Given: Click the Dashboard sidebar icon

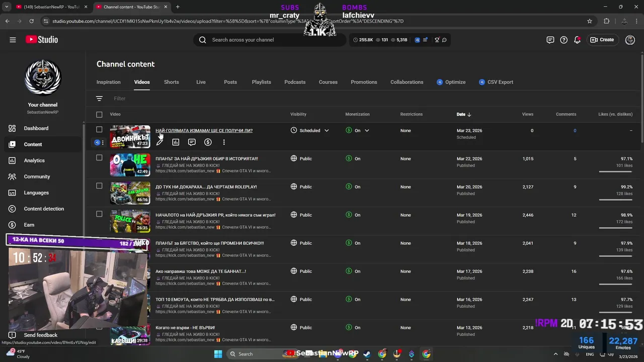Looking at the screenshot, I should [x=12, y=128].
